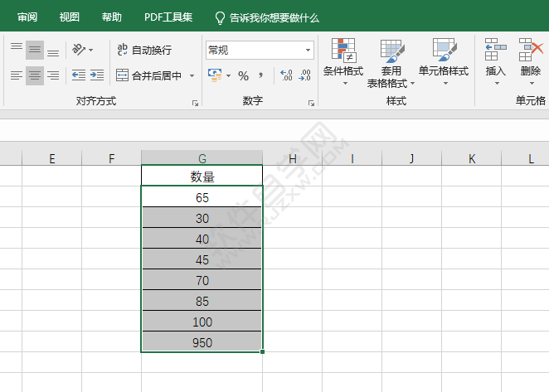Screen dimensions: 549x392
Task: Click the cell containing 65
Action: click(x=202, y=196)
